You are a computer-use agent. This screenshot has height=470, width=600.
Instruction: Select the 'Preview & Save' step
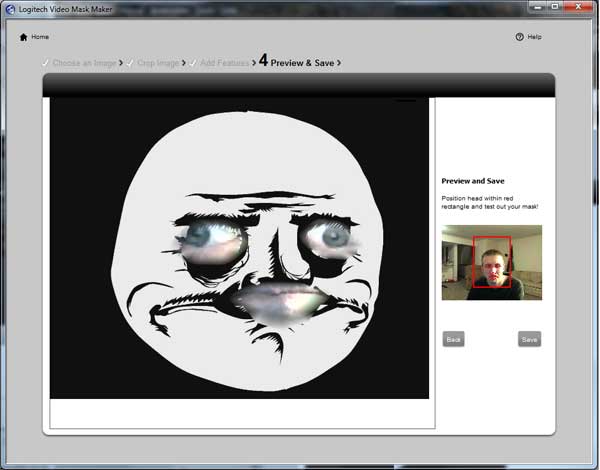click(302, 63)
